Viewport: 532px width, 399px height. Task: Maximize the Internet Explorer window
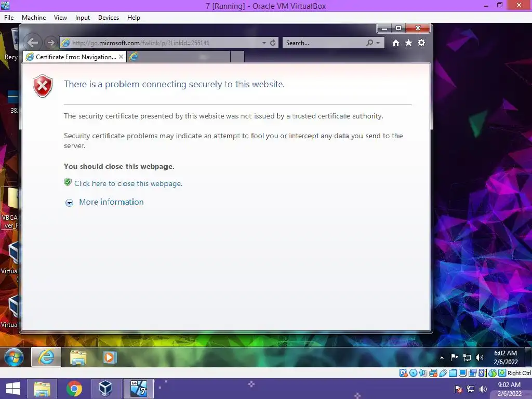click(x=398, y=29)
